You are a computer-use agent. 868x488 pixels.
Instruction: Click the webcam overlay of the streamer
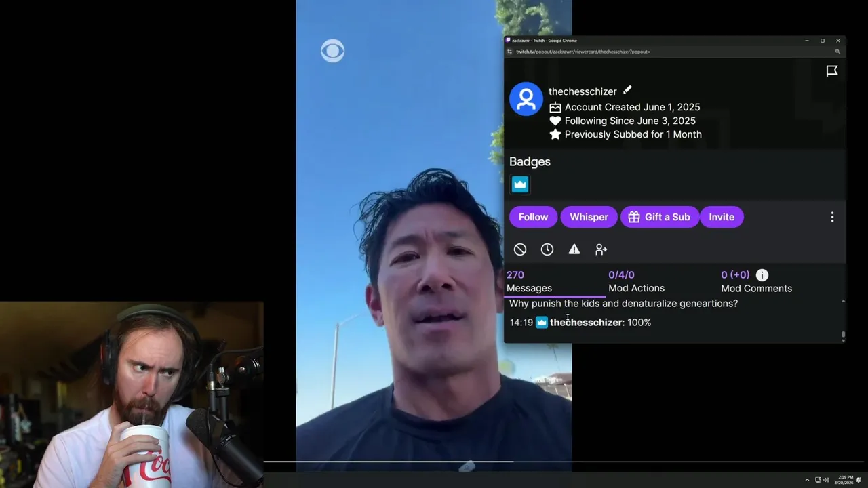pos(132,394)
